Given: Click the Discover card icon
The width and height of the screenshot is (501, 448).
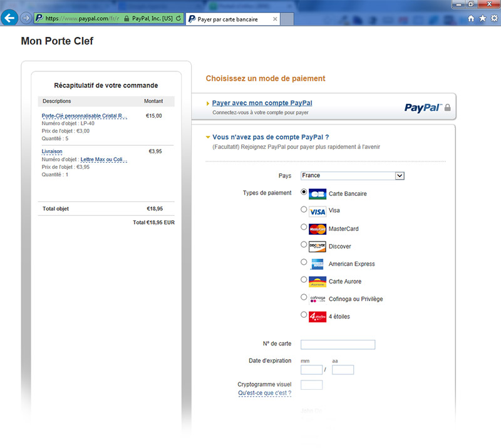Looking at the screenshot, I should point(317,246).
